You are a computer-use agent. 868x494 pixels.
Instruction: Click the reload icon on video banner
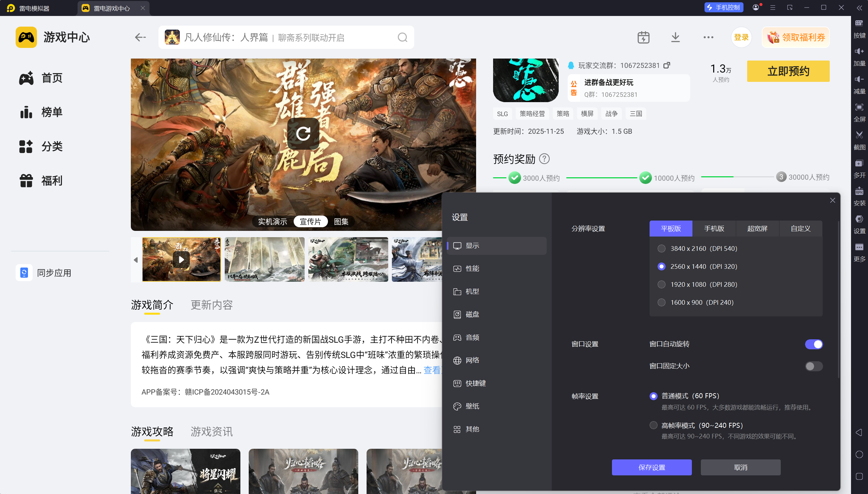303,134
